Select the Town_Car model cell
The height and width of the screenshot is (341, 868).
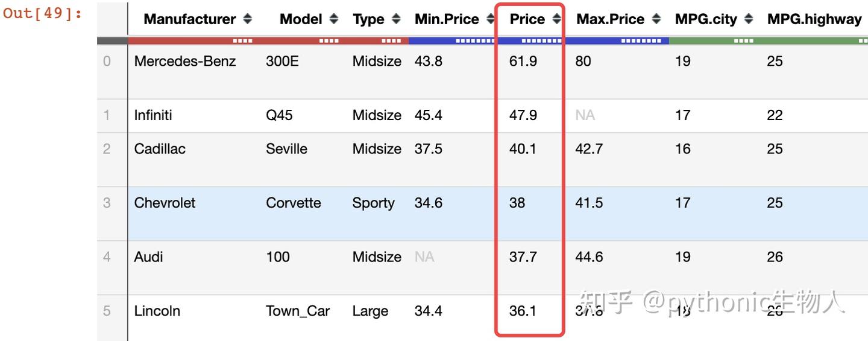pyautogui.click(x=298, y=311)
